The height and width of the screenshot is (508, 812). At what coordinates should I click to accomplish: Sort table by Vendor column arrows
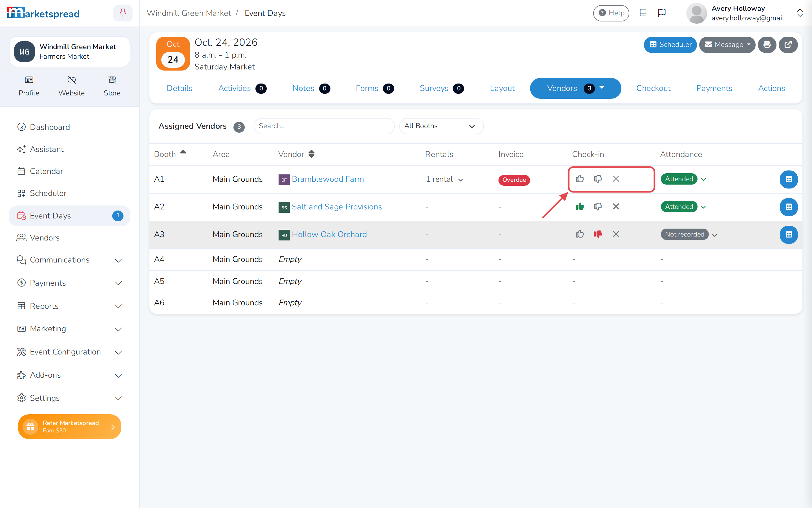click(x=311, y=154)
